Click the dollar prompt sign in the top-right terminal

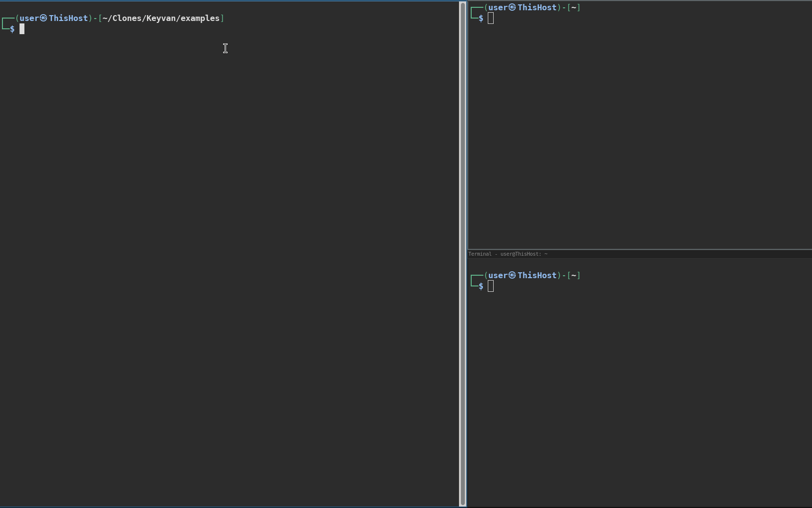click(481, 19)
